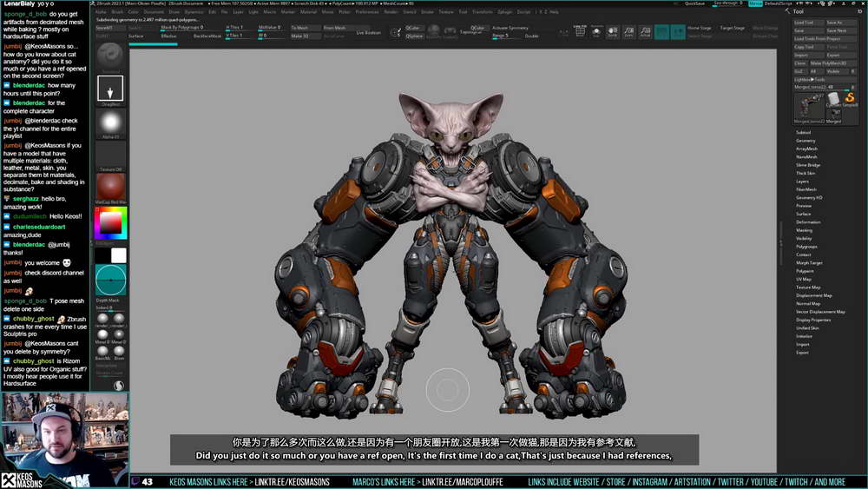This screenshot has height=489, width=868.
Task: Click the See-through slider in title bar
Action: click(x=727, y=3)
